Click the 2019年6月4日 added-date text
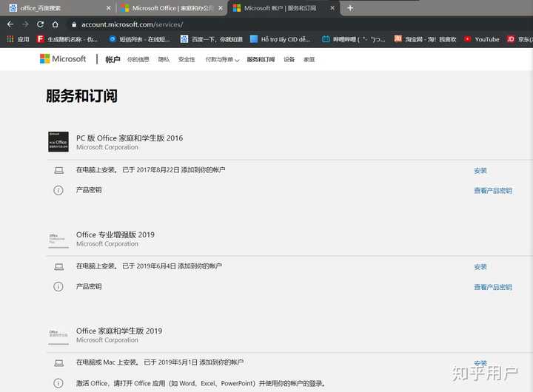Viewport: 533px width, 392px height. pos(156,266)
